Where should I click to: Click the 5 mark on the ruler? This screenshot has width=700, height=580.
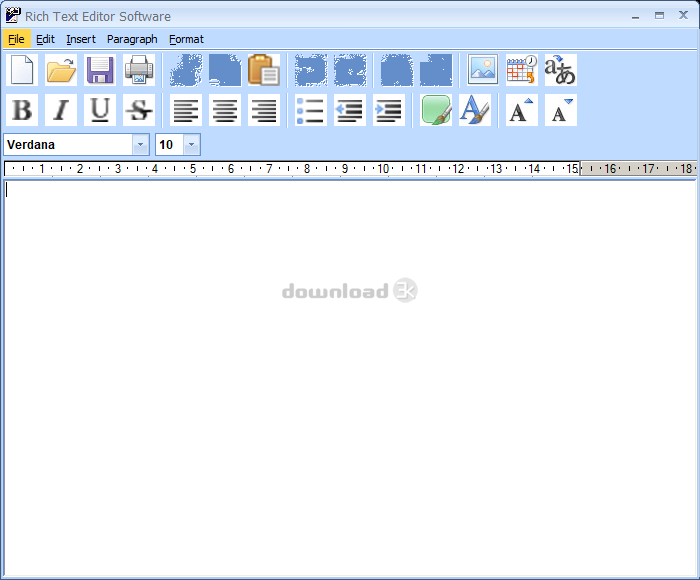point(193,169)
